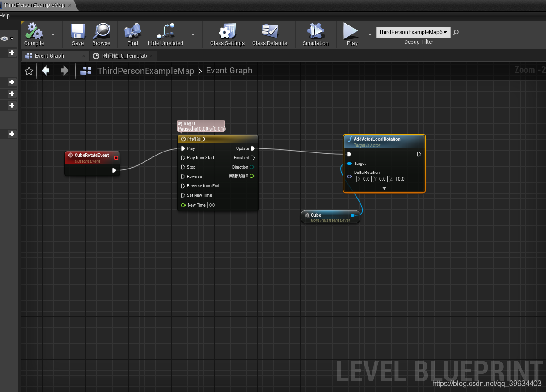Viewport: 546px width, 392px height.
Task: Click the back navigation arrow
Action: click(46, 71)
